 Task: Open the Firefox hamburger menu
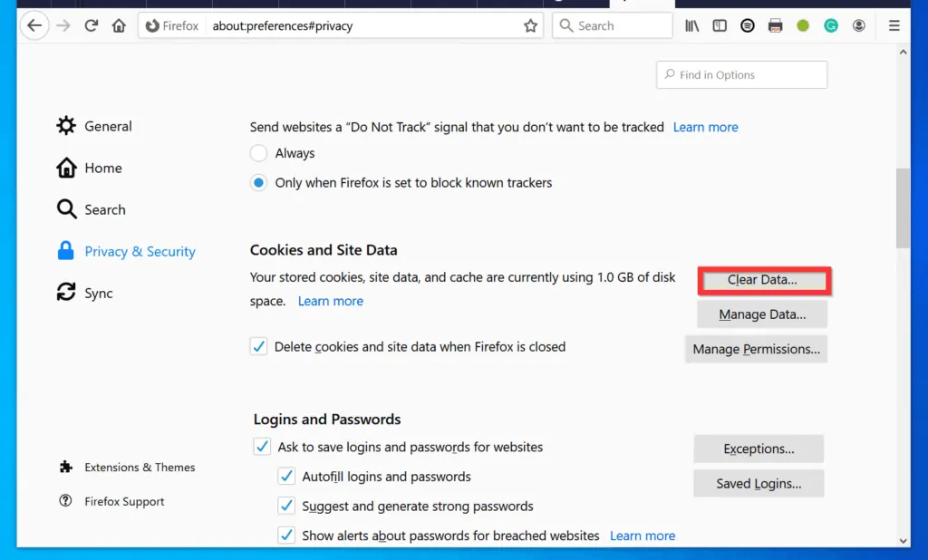894,26
